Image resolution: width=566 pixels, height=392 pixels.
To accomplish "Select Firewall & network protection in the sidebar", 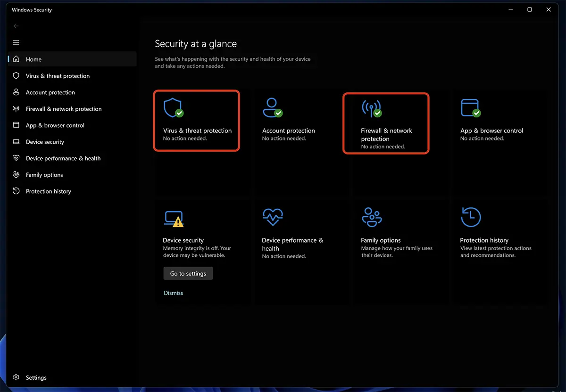I will click(x=73, y=109).
